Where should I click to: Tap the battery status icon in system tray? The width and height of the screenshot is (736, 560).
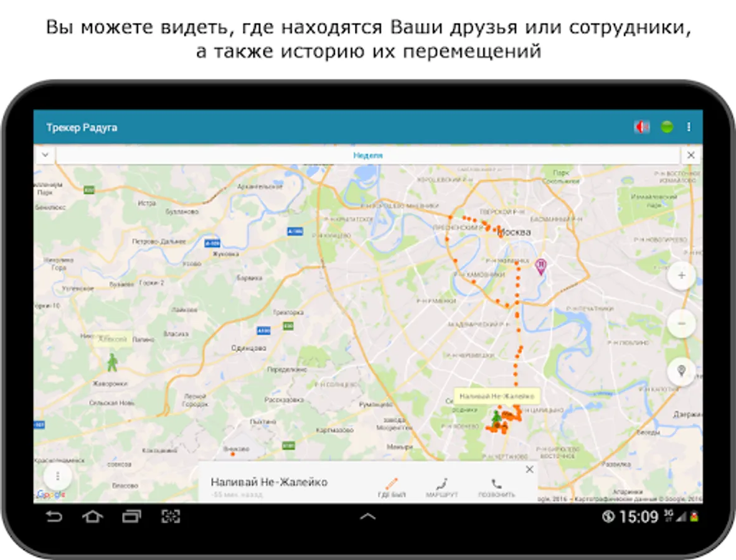click(x=694, y=517)
